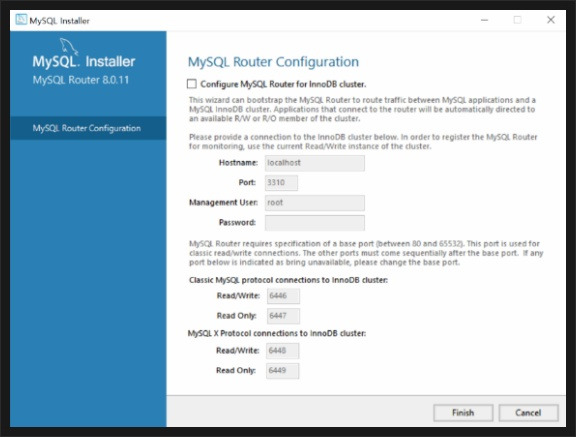Screen dimensions: 576x437
Task: Minimize the MySQL Installer window
Action: (x=485, y=20)
